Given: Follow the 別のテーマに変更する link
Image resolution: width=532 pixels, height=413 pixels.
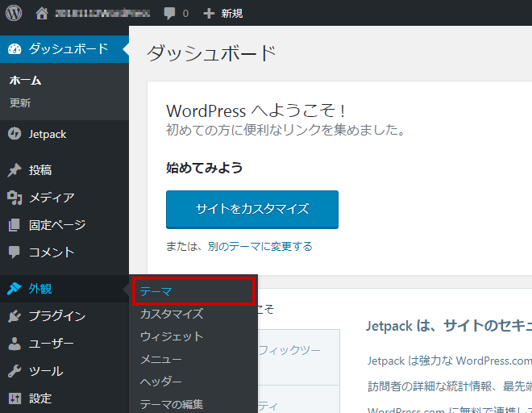Looking at the screenshot, I should pyautogui.click(x=260, y=246).
